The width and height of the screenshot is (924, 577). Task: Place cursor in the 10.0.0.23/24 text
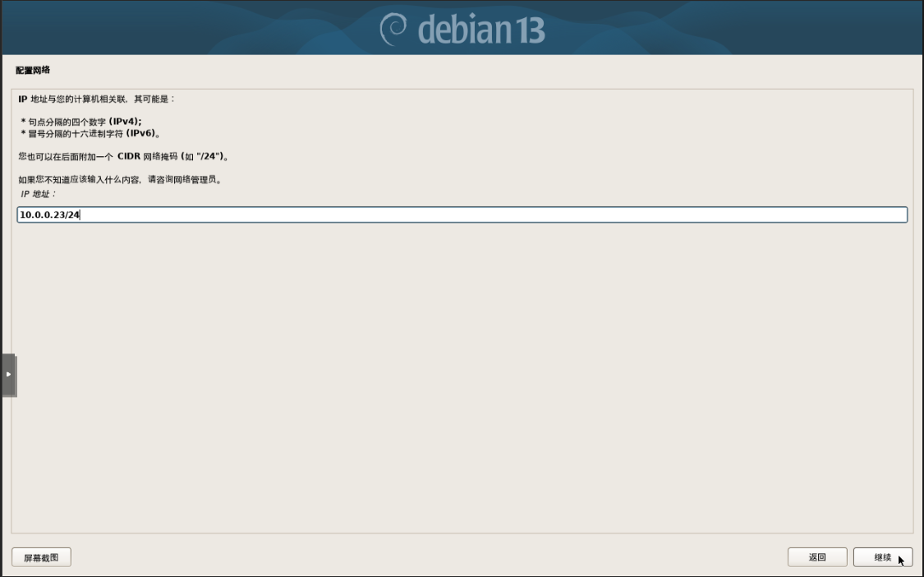[x=49, y=215]
